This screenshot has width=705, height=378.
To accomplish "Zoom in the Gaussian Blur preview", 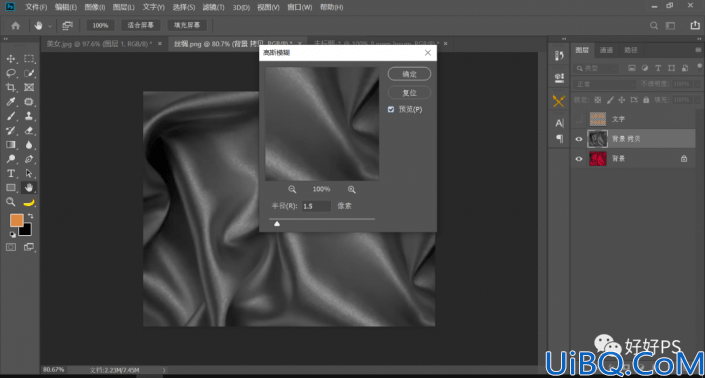I will [352, 190].
